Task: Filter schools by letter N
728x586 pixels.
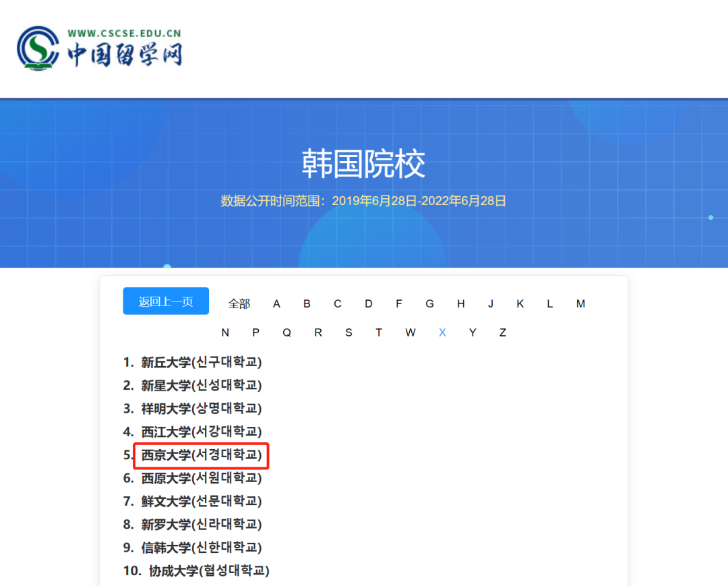Action: (225, 333)
